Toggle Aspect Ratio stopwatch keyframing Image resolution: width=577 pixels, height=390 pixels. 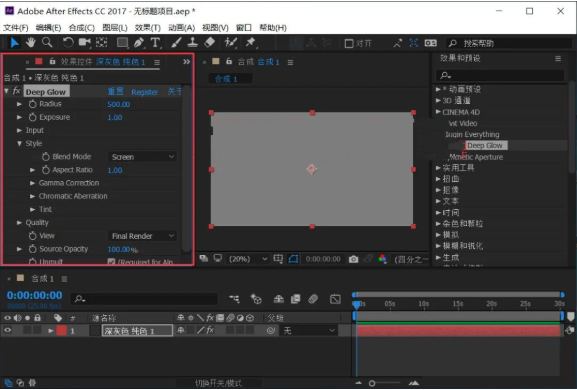46,170
